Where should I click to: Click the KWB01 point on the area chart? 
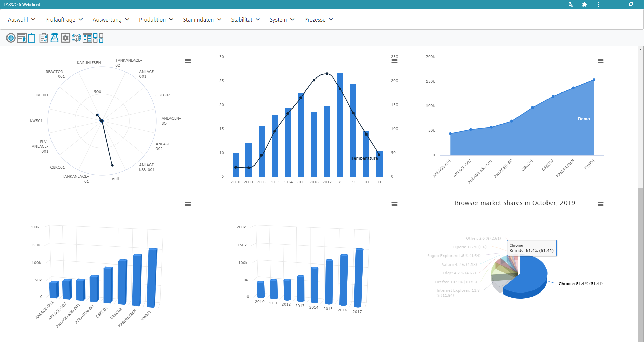pyautogui.click(x=594, y=80)
